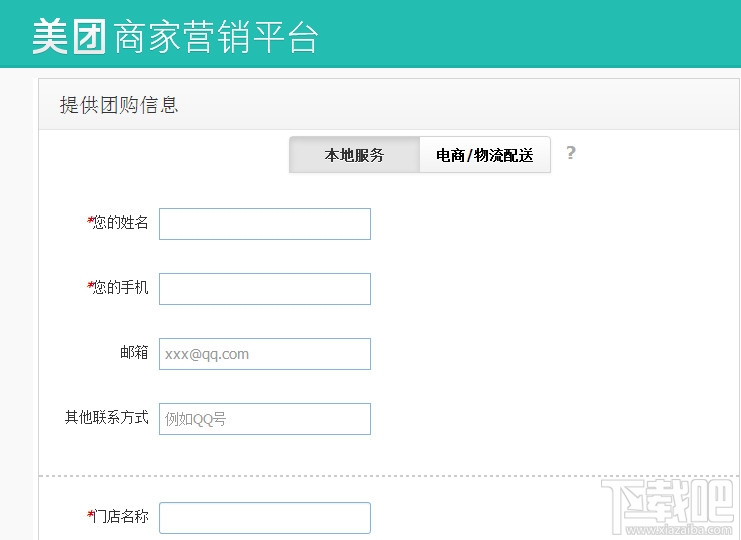Switch to the 电商/物流配送 tab

pyautogui.click(x=485, y=155)
